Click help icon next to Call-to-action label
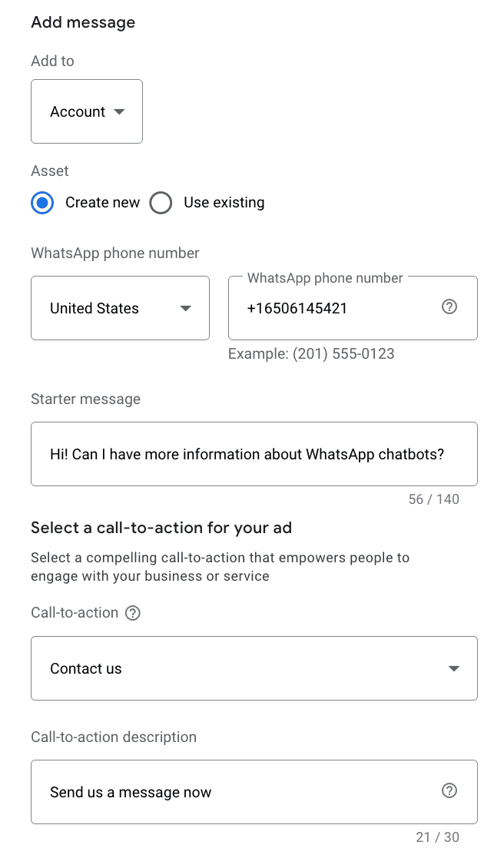Viewport: 504px width, 868px height. tap(133, 613)
